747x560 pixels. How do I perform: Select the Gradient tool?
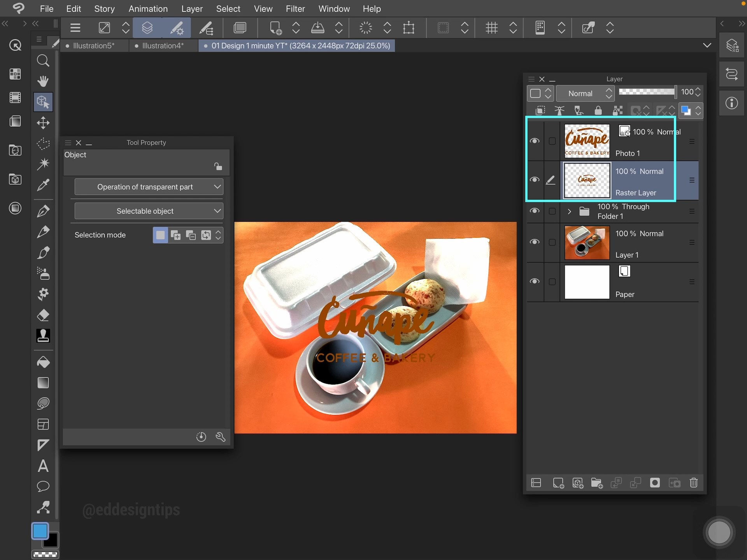click(43, 383)
